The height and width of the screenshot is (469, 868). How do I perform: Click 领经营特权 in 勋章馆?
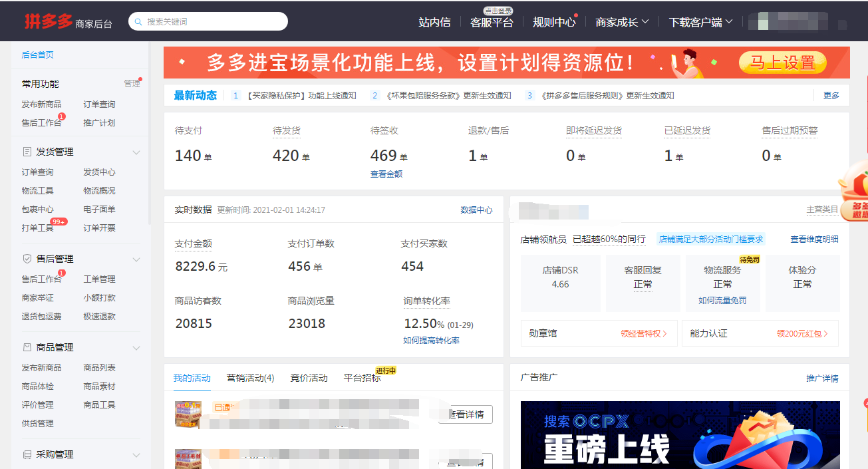click(644, 334)
